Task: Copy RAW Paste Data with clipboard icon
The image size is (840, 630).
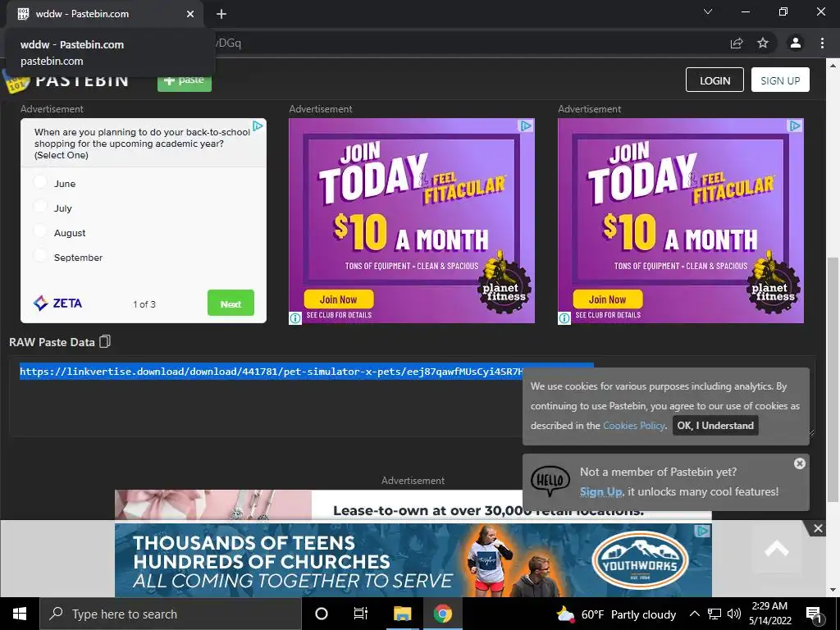Action: 106,341
